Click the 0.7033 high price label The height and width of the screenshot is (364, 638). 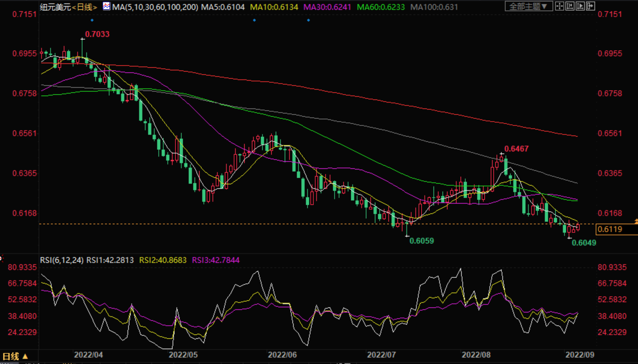tap(97, 34)
